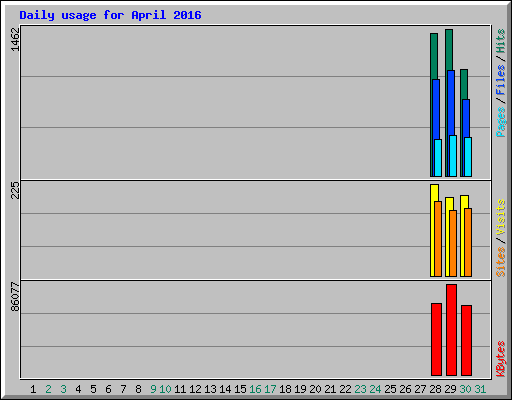Click green weekend day label 17
Viewport: 512px width, 400px height.
270,389
